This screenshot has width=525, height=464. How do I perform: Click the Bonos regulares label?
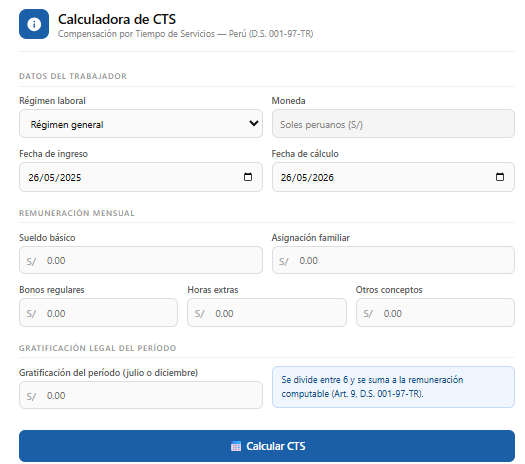52,290
